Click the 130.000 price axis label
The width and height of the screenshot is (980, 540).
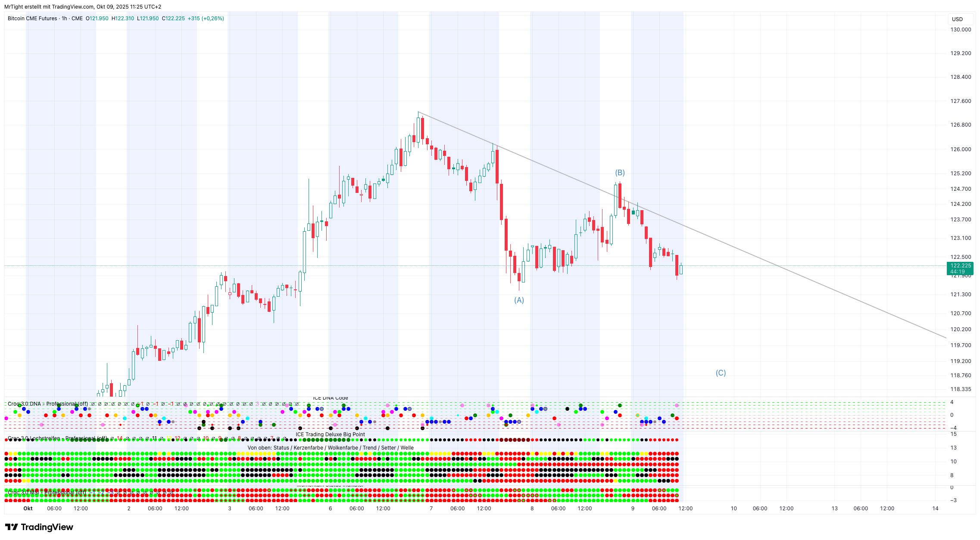click(961, 30)
